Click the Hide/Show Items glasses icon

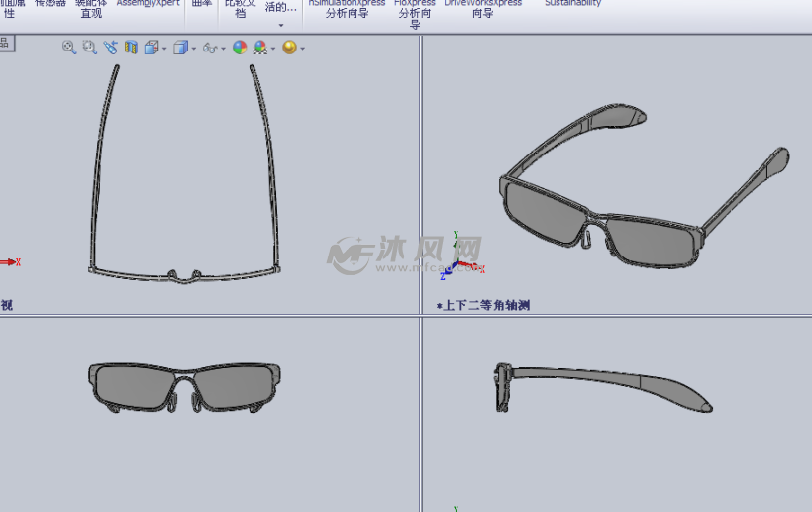pyautogui.click(x=209, y=48)
